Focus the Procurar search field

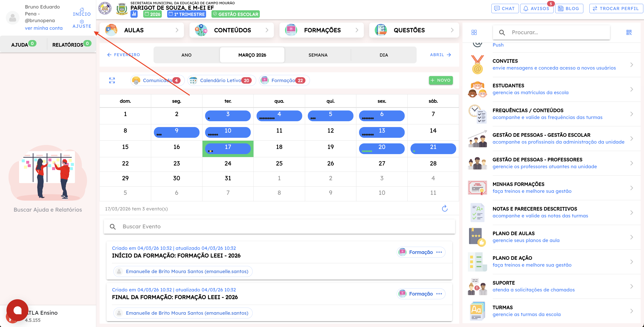pos(551,32)
